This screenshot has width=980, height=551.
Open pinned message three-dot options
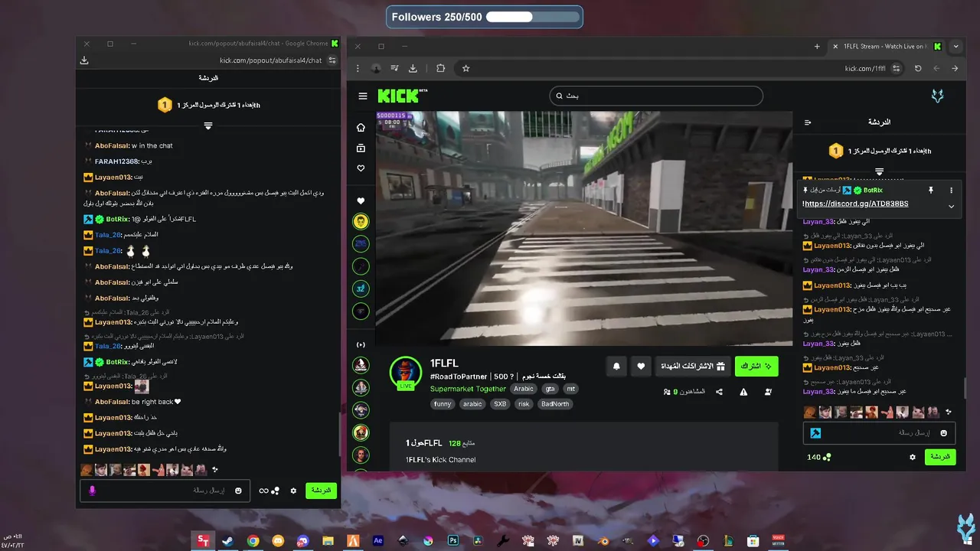coord(951,190)
